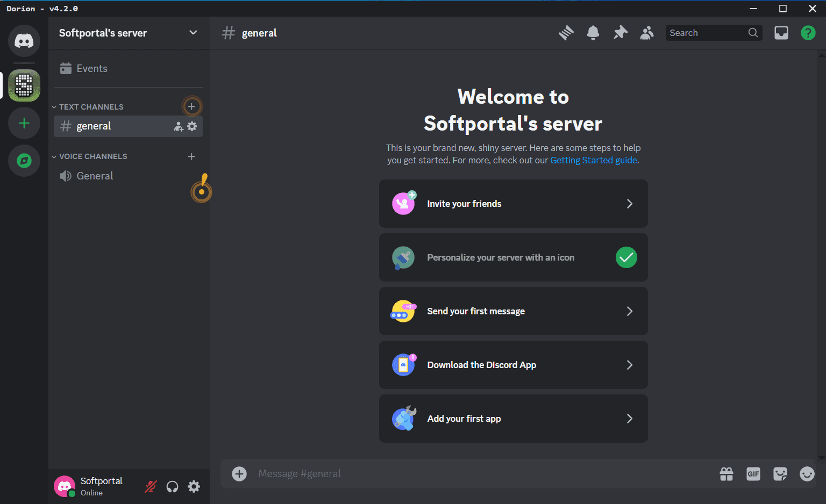Maximize the Dorion window
Screen dimensions: 826x504
783,8
